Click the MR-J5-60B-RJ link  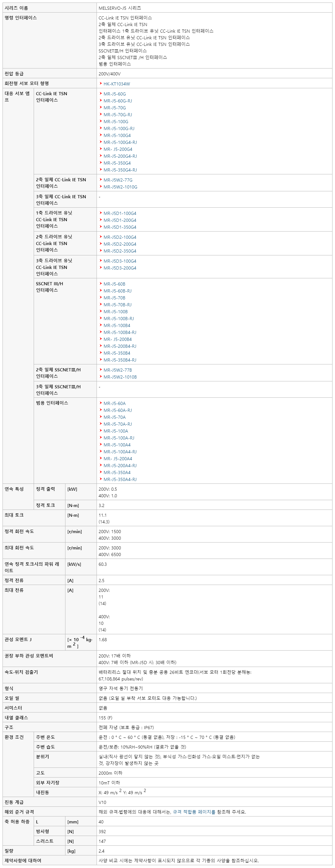pyautogui.click(x=117, y=291)
